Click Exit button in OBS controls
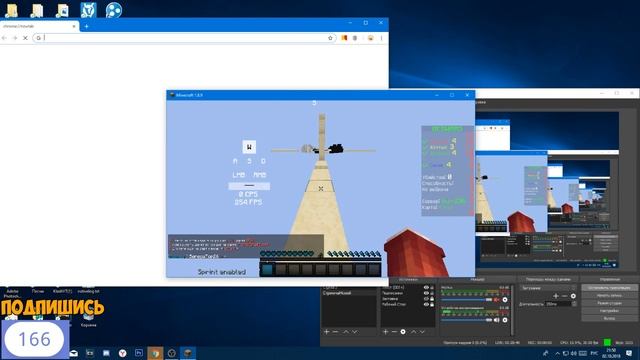Image resolution: width=640 pixels, height=360 pixels. coord(609,318)
